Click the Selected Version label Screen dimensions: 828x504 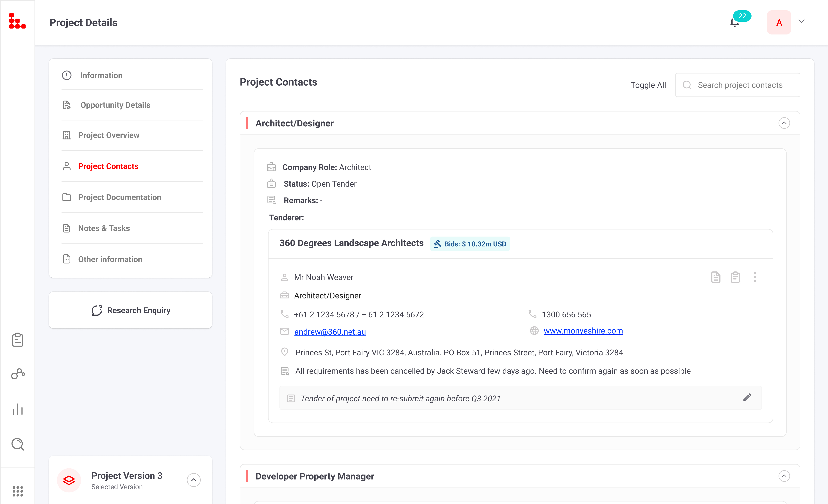[117, 487]
